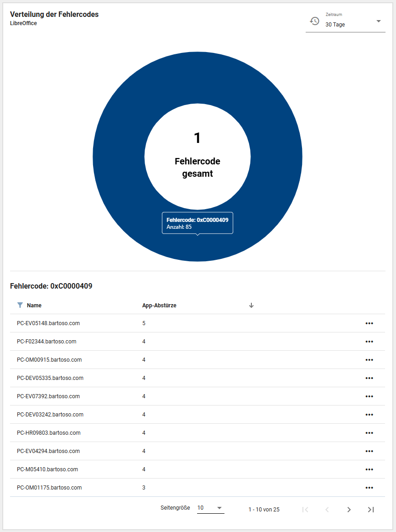Open more options for PC-OM01175.bartoso.com
The image size is (396, 532).
(369, 488)
